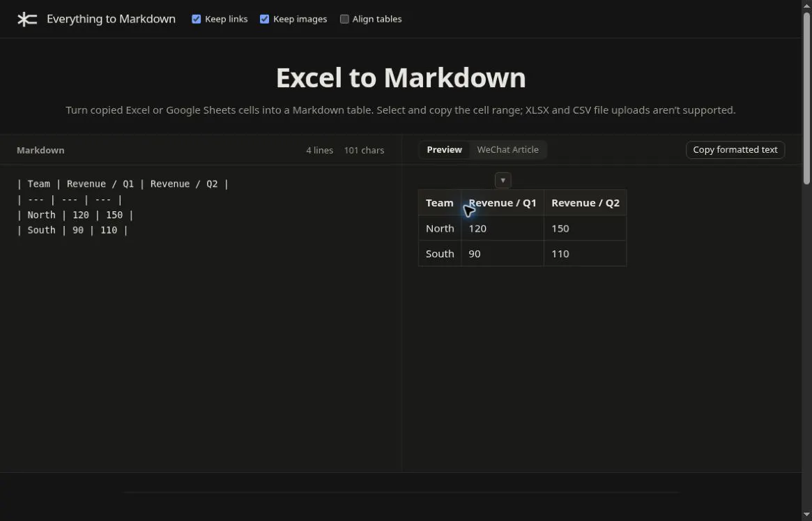The height and width of the screenshot is (521, 812).
Task: Click the Copy formatted text button
Action: (x=735, y=150)
